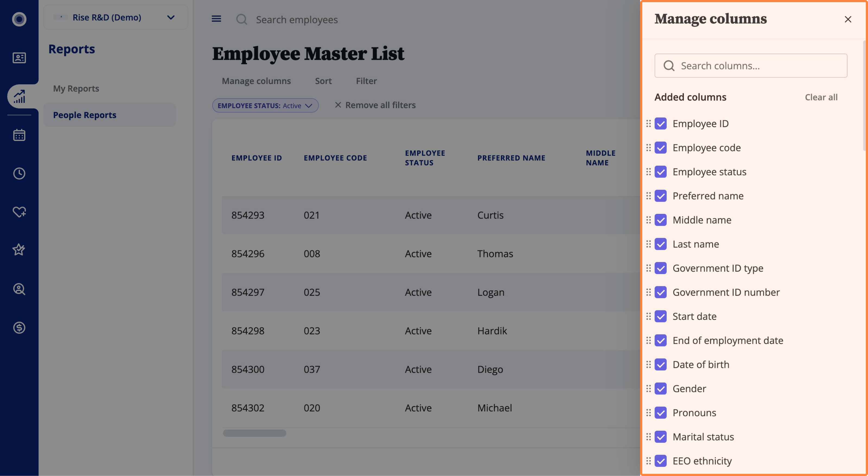Click the Sort toolbar option
Viewport: 868px width, 476px height.
(323, 81)
